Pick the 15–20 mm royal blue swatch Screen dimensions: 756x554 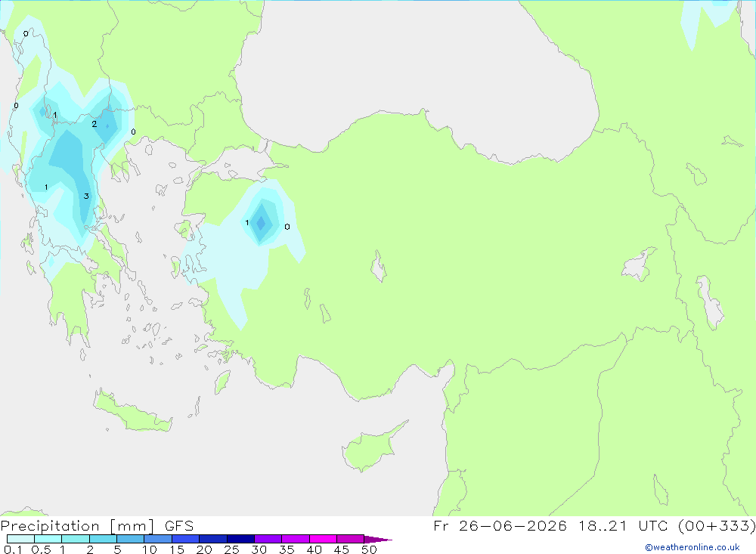click(x=186, y=539)
